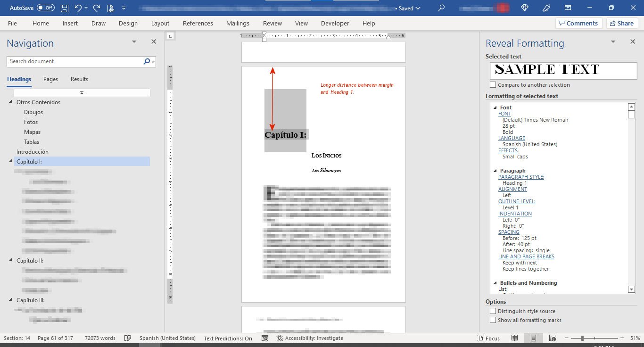Switch to Results tab in Navigation
644x347 pixels.
[79, 79]
